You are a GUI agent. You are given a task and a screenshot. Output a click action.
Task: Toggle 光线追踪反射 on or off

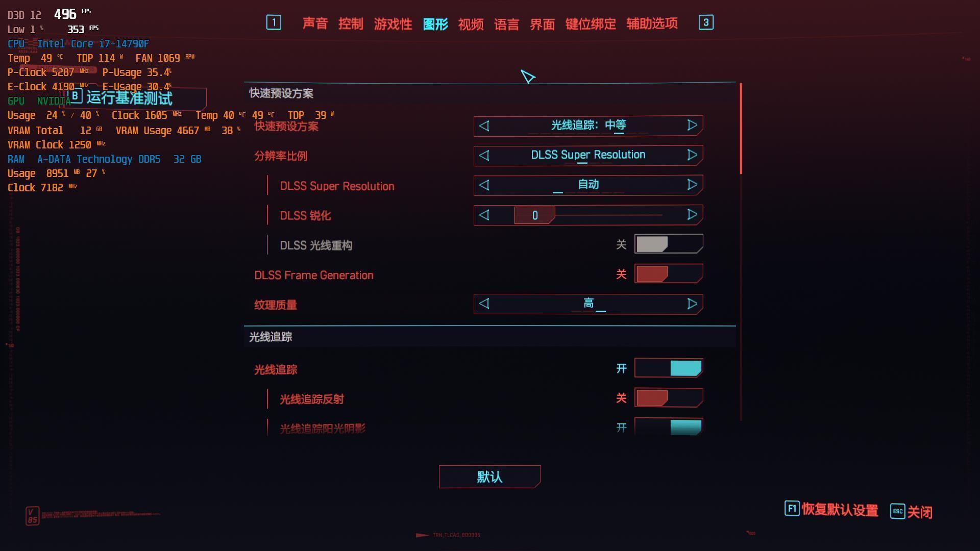(x=666, y=397)
